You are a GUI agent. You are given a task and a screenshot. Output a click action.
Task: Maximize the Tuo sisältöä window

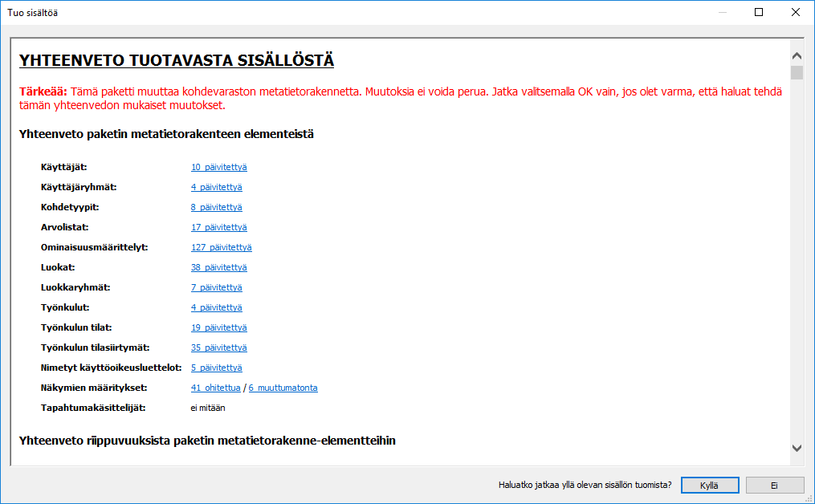click(758, 12)
